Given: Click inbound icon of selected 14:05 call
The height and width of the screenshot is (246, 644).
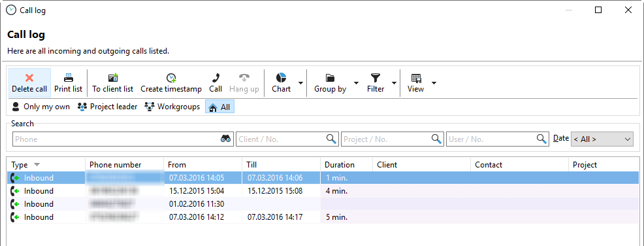Looking at the screenshot, I should pos(15,178).
